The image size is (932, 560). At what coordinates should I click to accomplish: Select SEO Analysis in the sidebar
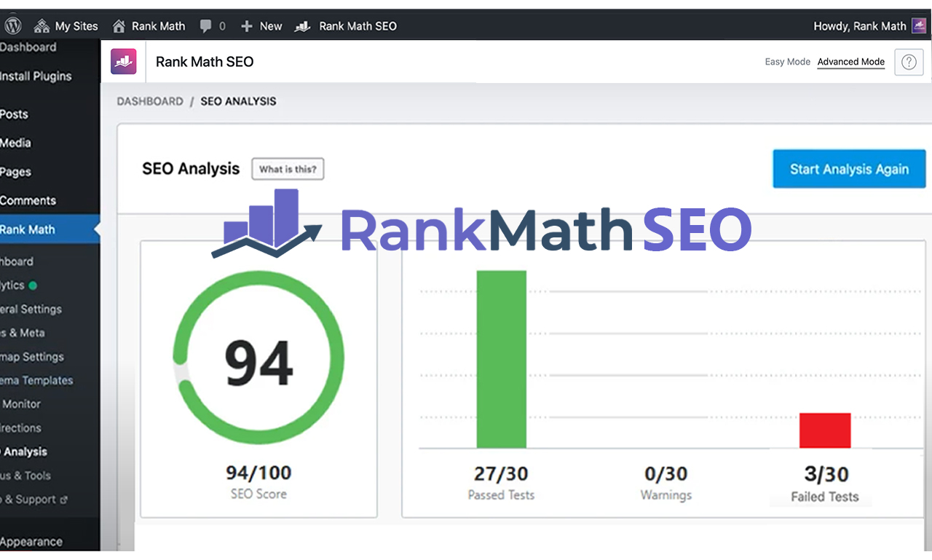coord(25,451)
